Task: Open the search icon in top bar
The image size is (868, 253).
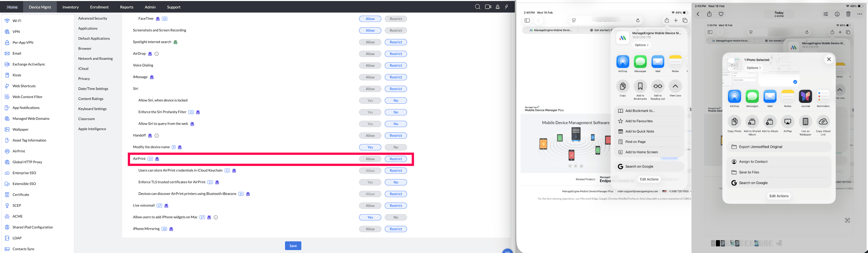Action: click(477, 7)
